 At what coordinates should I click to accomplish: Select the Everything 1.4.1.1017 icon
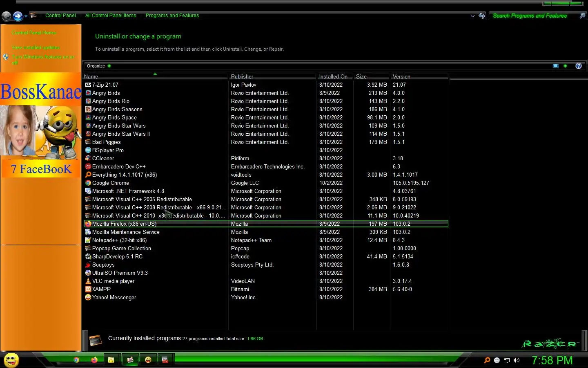tap(88, 175)
